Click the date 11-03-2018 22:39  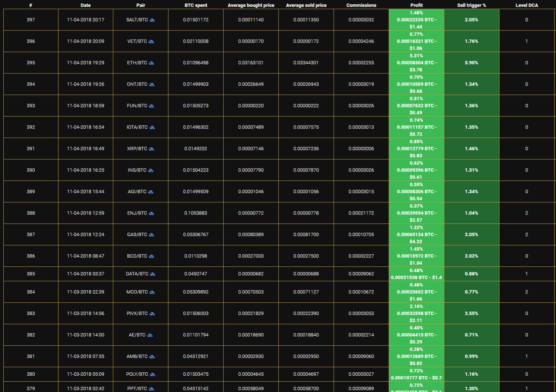[x=86, y=292]
